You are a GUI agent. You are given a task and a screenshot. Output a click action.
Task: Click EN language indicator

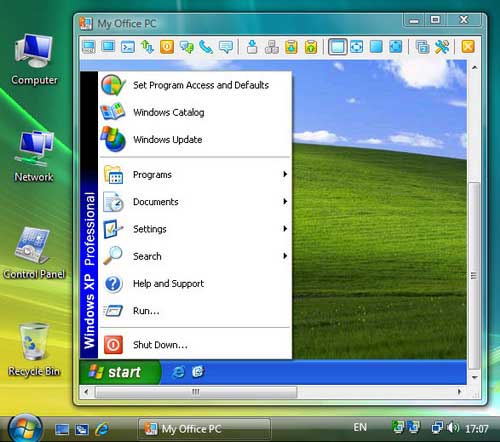coord(360,428)
